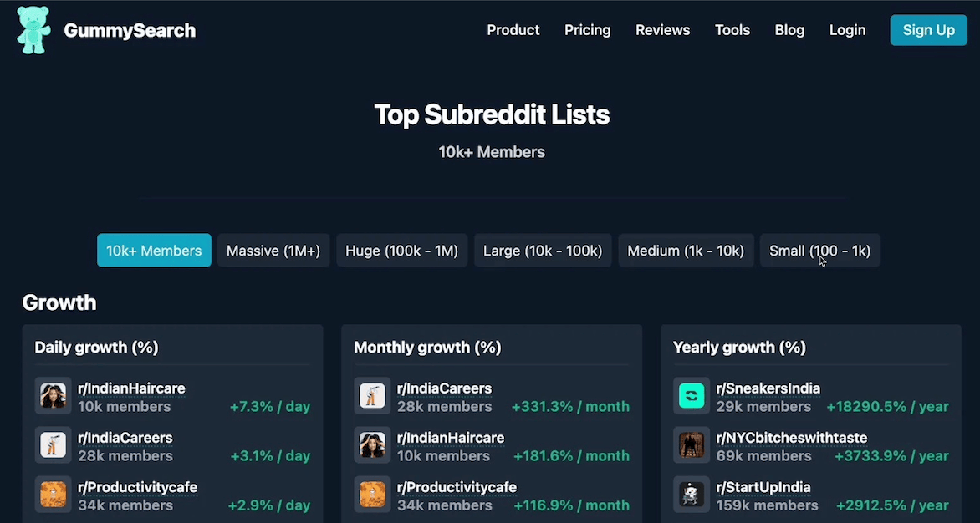Click the r/IndianHaircare avatar under Daily growth
Image resolution: width=980 pixels, height=523 pixels.
53,397
